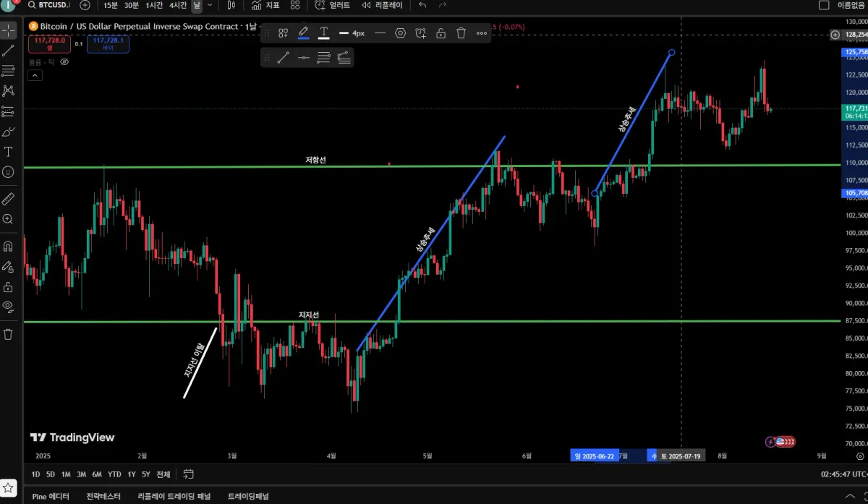Screen dimensions: 868x504
Task: Pick Fib retracement in favorites toolbar
Action: click(324, 58)
